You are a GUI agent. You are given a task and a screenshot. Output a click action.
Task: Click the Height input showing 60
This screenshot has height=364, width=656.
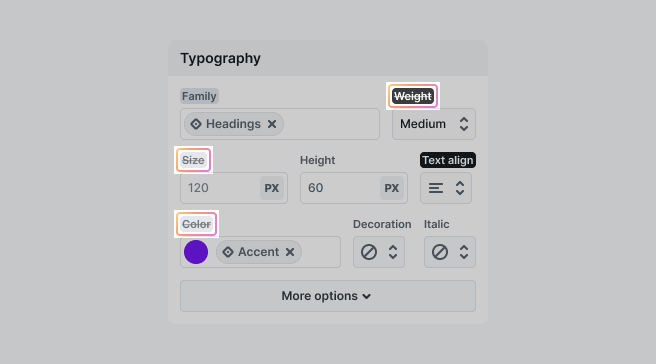340,188
